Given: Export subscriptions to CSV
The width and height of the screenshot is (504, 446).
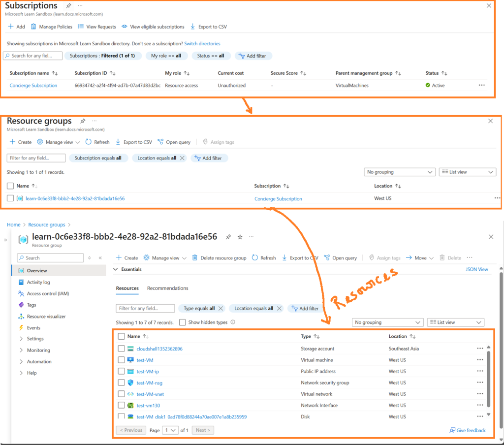Looking at the screenshot, I should [x=209, y=27].
